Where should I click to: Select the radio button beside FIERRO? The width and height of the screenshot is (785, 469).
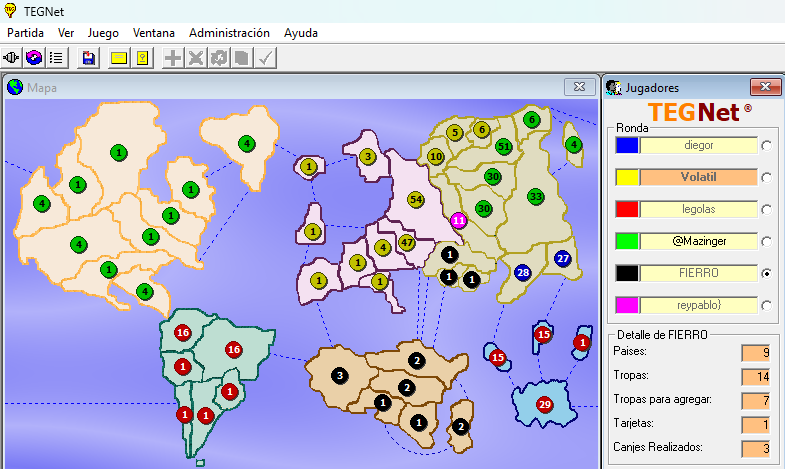click(767, 273)
